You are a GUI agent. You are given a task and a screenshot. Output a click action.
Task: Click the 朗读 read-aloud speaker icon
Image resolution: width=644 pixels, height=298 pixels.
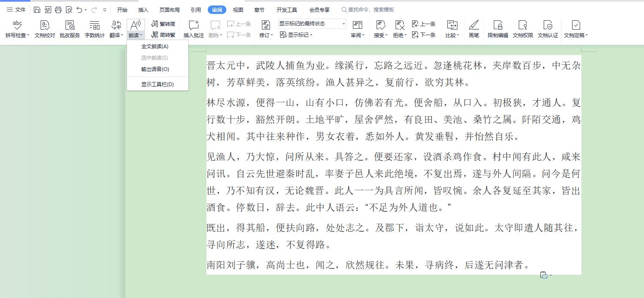[x=135, y=25]
